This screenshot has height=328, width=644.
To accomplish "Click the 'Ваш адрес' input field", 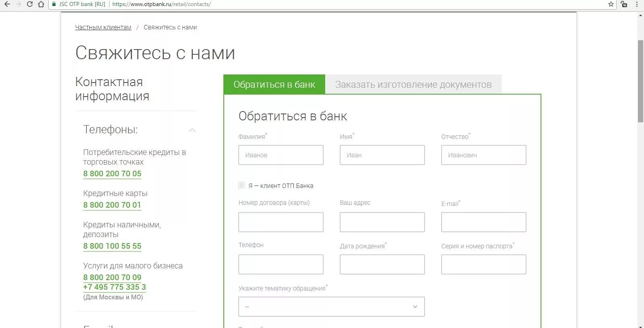I will pos(382,222).
